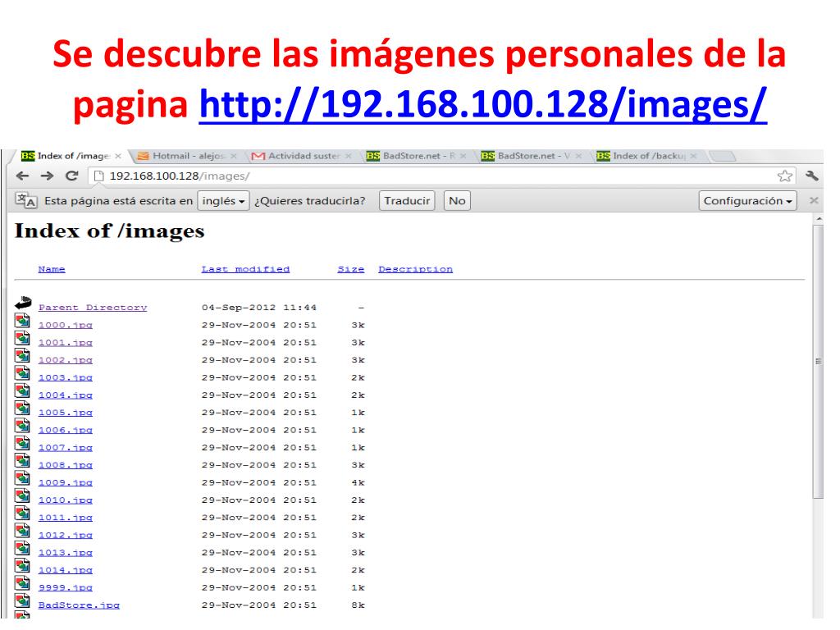Click the image icon next to 1013.jpg

pyautogui.click(x=22, y=549)
